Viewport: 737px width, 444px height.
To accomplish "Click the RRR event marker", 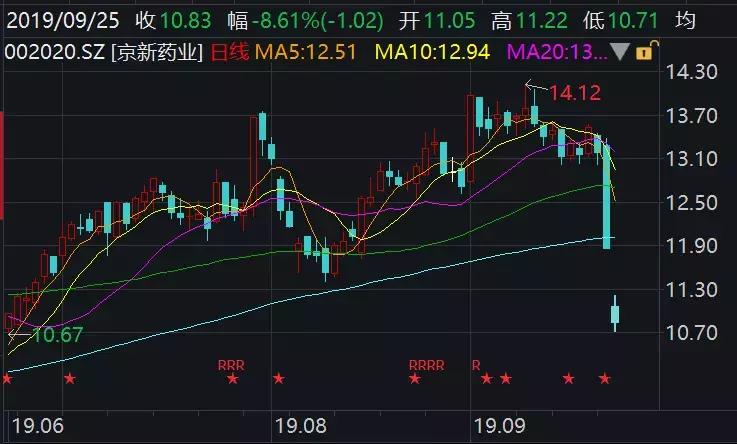I will (231, 365).
